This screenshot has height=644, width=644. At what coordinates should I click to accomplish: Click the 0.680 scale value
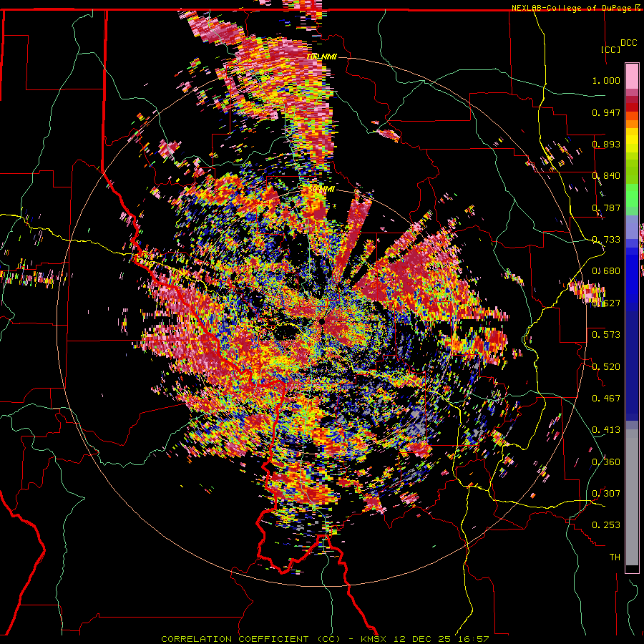pos(606,271)
